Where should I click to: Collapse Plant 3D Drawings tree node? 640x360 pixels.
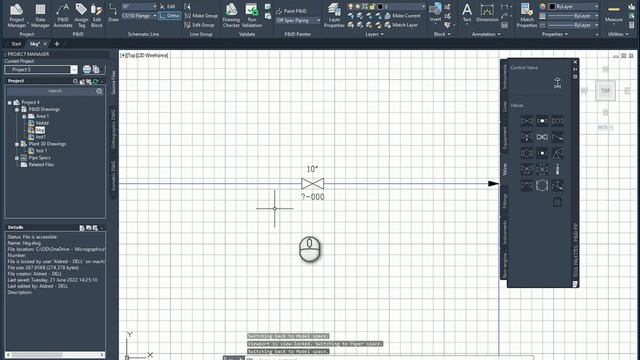(17, 144)
